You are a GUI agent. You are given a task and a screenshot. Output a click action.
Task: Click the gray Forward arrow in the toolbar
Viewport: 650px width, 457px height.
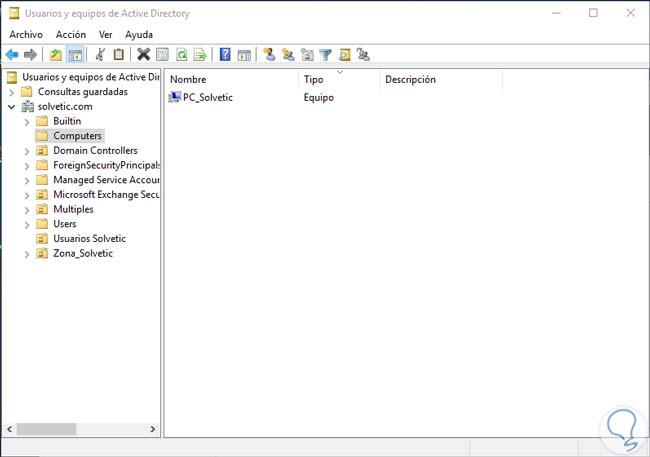[x=31, y=54]
